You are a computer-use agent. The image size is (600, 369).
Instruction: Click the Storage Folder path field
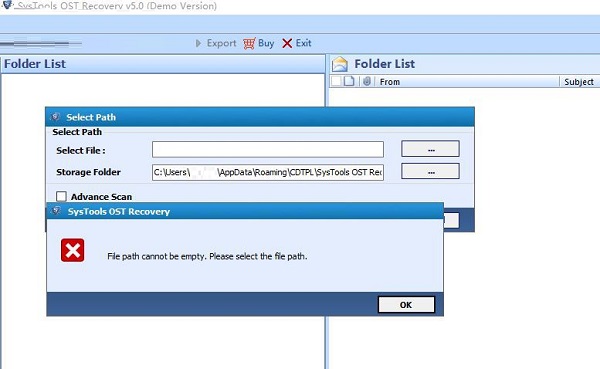(x=268, y=172)
